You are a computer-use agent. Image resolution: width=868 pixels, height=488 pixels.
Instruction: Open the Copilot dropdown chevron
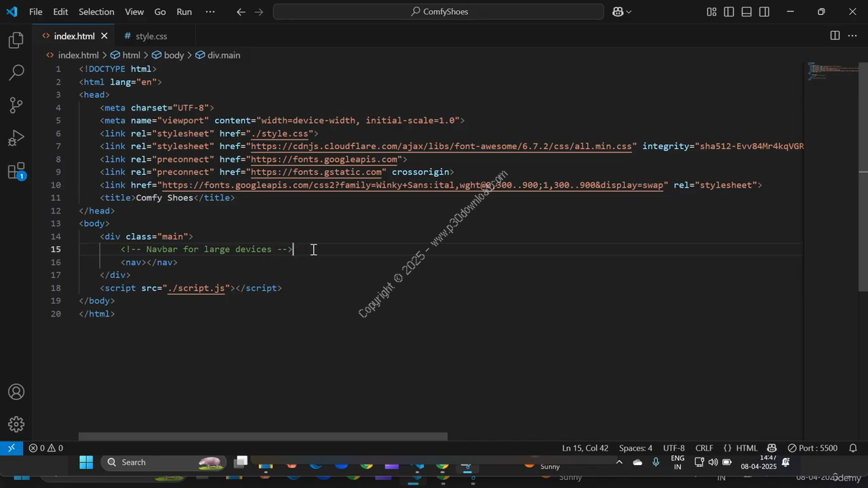[629, 12]
